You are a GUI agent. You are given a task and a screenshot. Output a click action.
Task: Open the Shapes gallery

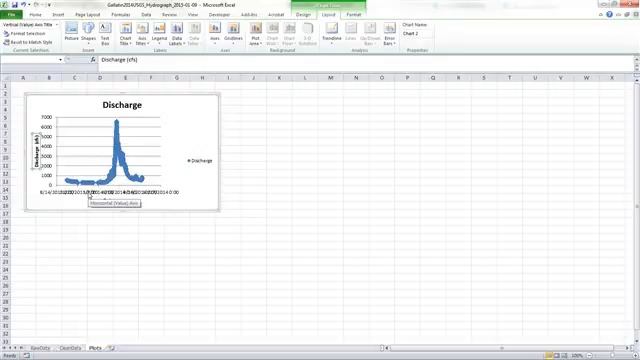(88, 33)
